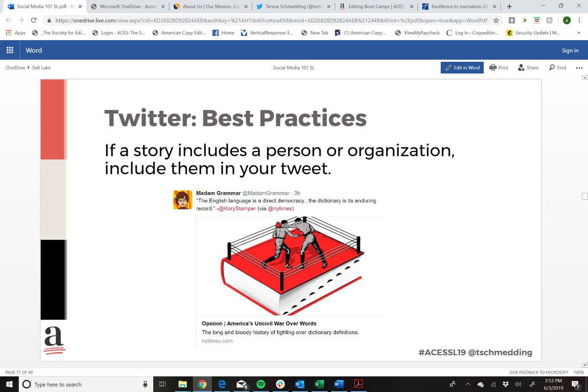
Task: Open the Salt Lake folder breadcrumb
Action: (41, 68)
